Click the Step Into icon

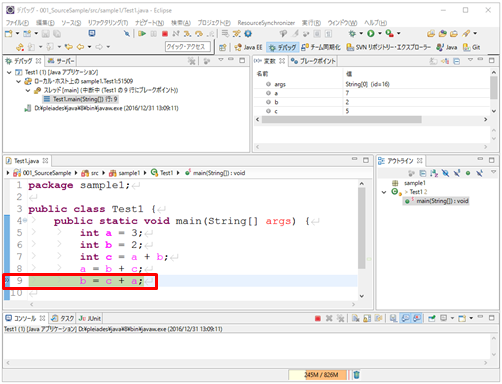coord(187,33)
